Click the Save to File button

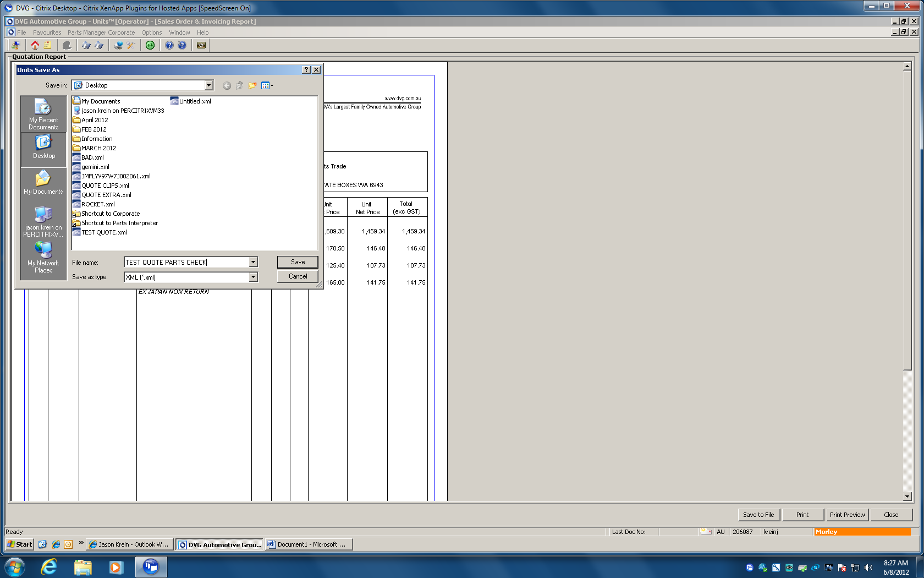point(758,515)
